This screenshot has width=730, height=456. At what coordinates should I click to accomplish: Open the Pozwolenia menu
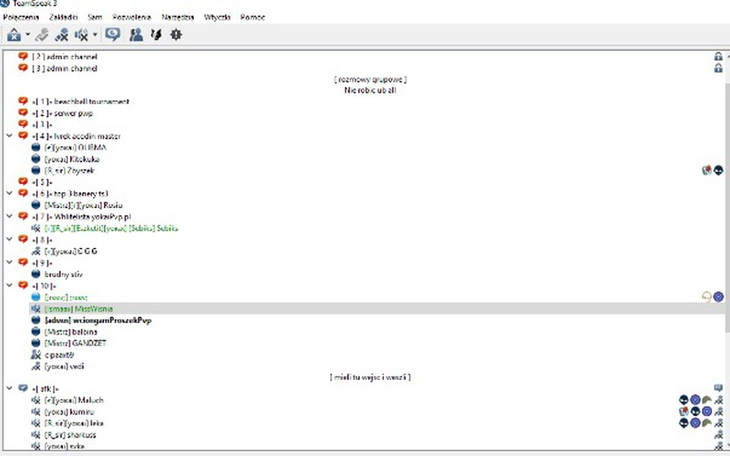pos(130,18)
